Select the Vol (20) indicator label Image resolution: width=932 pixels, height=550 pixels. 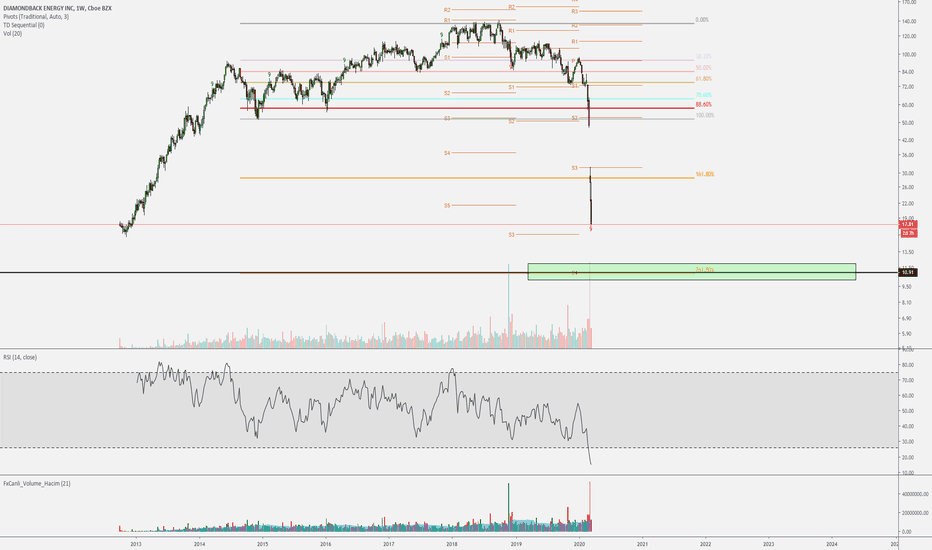(12, 33)
